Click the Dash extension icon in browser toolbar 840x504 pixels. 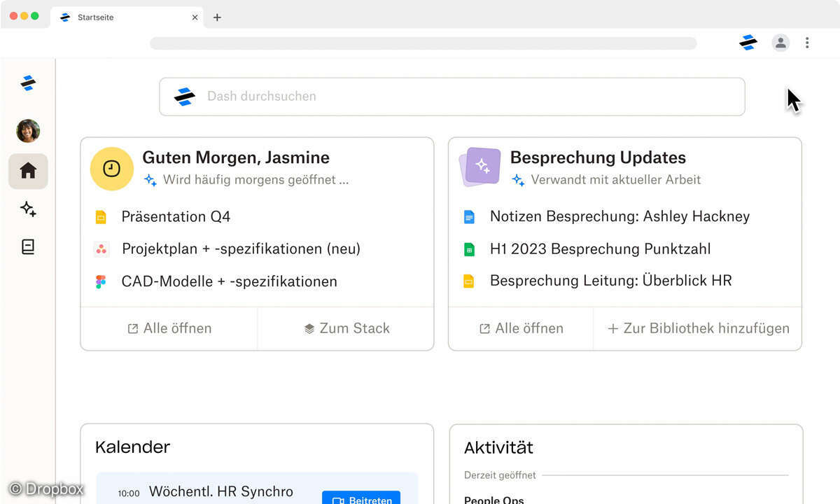click(748, 43)
